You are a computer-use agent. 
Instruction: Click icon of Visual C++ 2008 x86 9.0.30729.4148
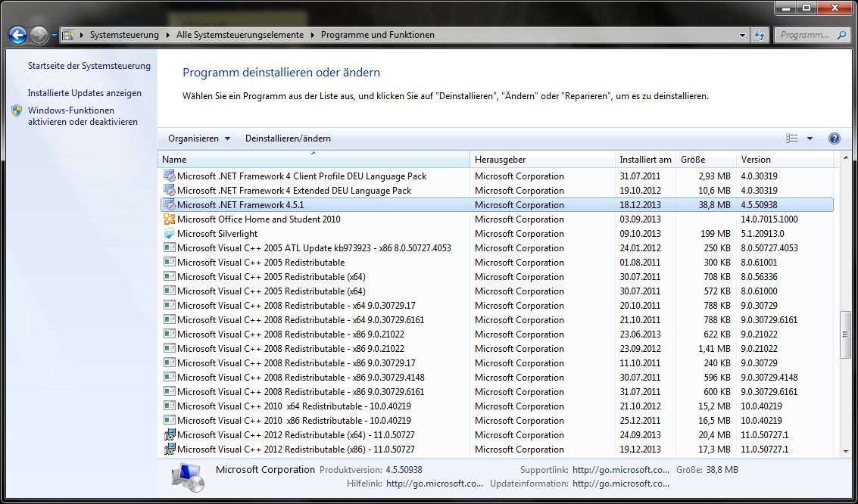tap(169, 377)
